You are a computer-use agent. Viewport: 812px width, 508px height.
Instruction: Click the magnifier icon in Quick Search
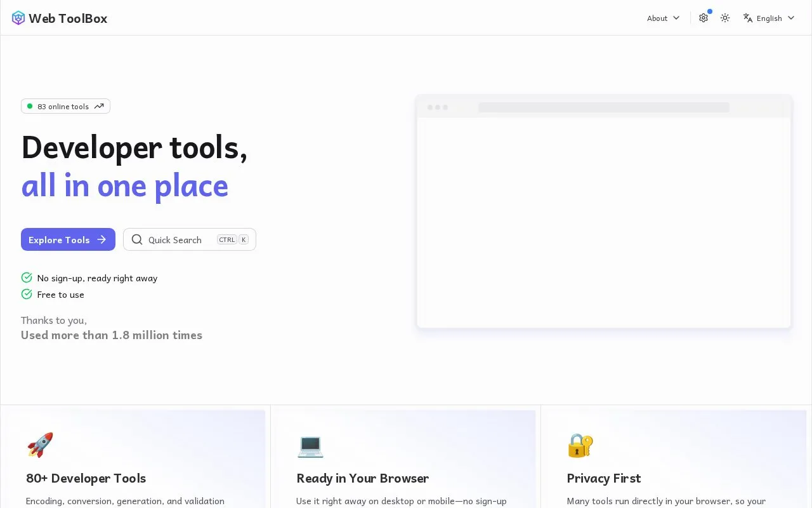[137, 239]
